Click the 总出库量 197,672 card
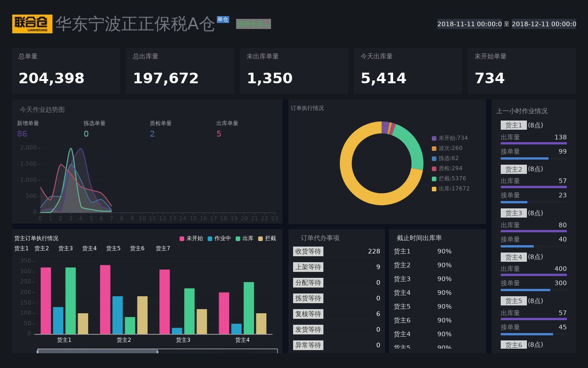This screenshot has height=368, width=588. point(180,71)
